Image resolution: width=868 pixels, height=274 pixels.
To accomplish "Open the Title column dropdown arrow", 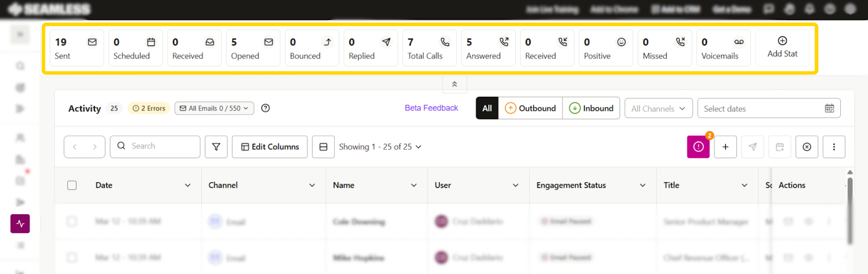I will point(744,186).
